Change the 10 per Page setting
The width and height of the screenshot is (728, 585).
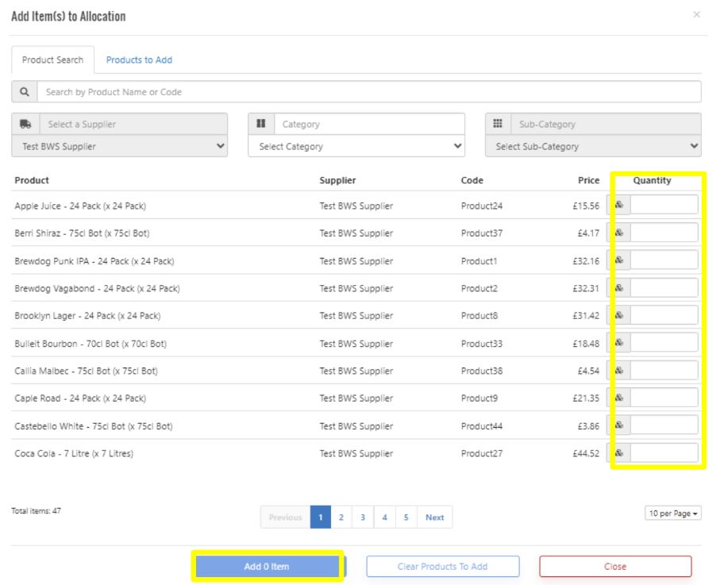(x=673, y=514)
